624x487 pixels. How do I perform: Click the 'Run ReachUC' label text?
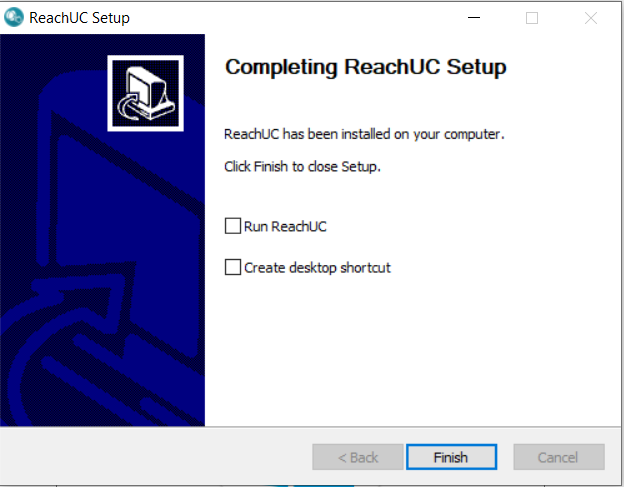tap(285, 226)
